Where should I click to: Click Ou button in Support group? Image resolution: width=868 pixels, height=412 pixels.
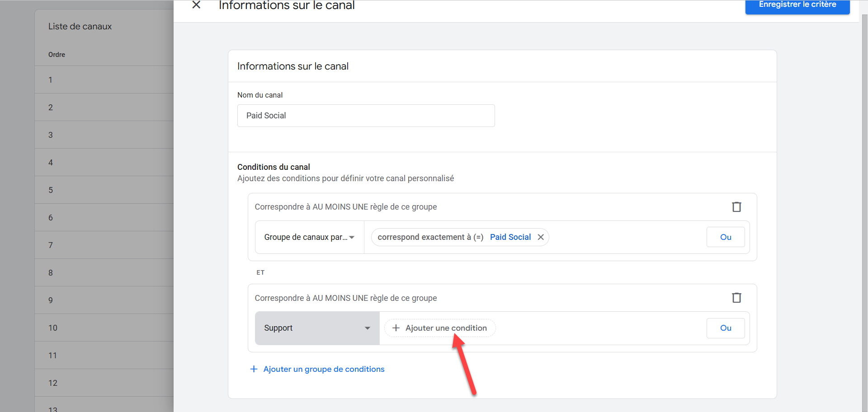725,328
